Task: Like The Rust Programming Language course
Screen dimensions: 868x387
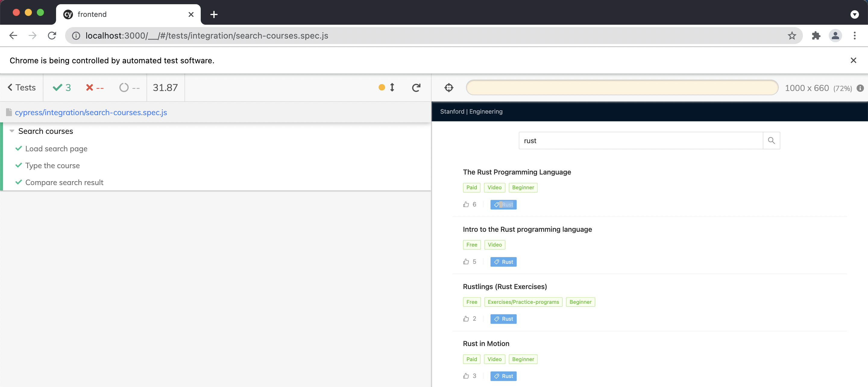Action: coord(466,204)
